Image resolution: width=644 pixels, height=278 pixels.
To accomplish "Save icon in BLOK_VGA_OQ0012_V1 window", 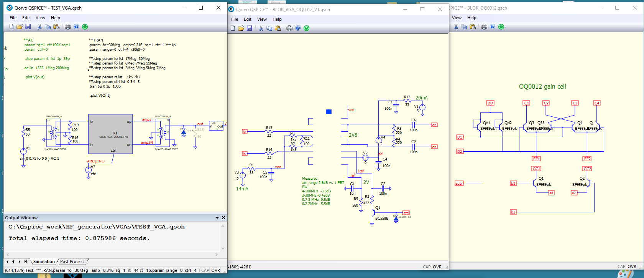I will tap(250, 28).
